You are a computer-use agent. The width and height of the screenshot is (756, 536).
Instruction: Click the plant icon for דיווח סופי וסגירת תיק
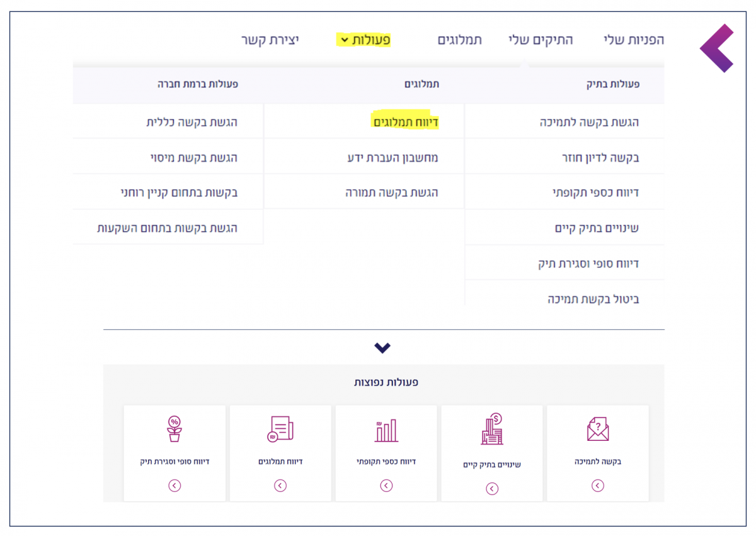tap(175, 430)
